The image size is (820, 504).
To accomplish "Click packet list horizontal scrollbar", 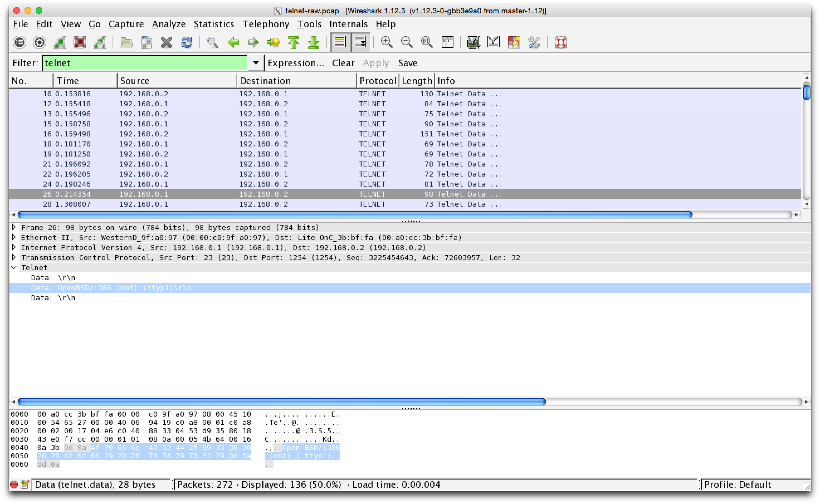I will click(355, 214).
